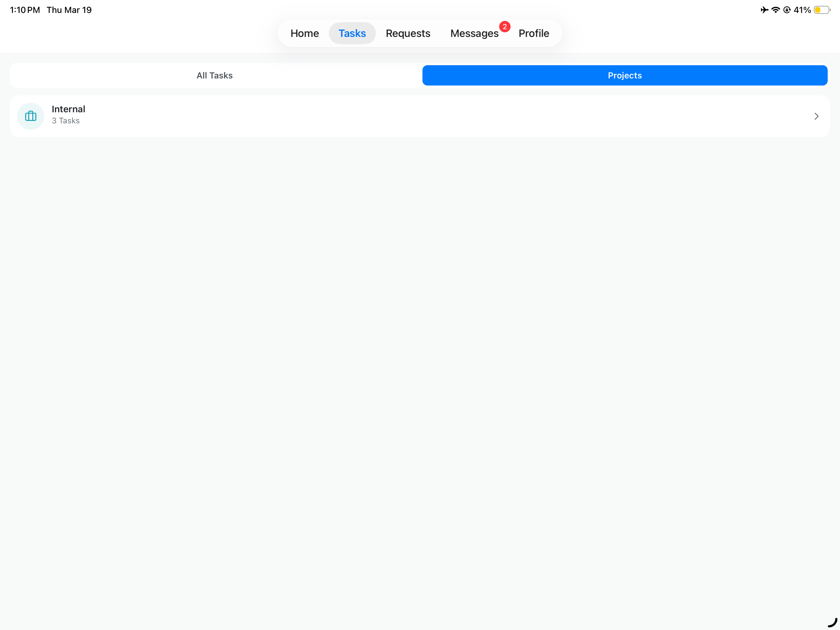Viewport: 840px width, 630px height.
Task: Open the Messages tab
Action: [474, 34]
